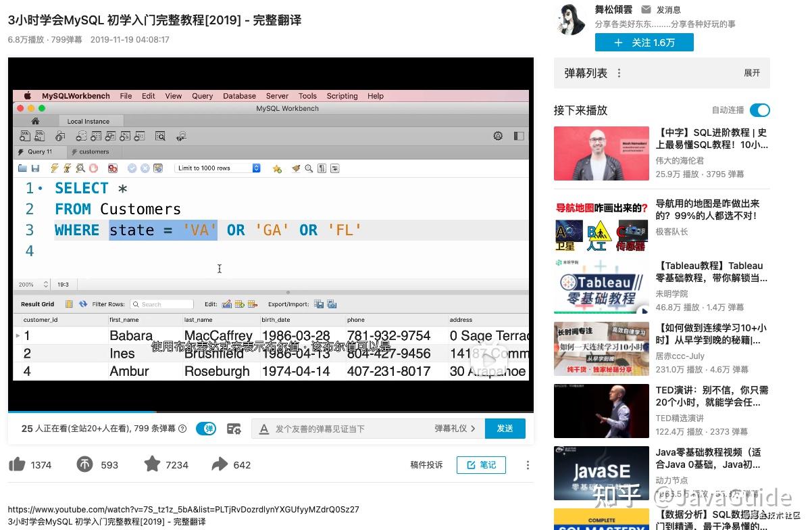The width and height of the screenshot is (812, 530).
Task: Click the 200% zoom stepper in Workbench
Action: [x=46, y=285]
